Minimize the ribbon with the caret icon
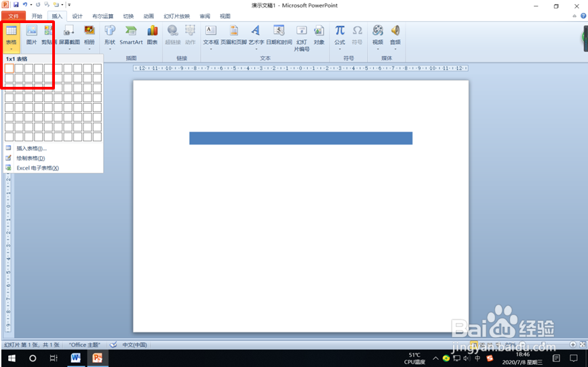Screen dimensions: 588x367 [x=574, y=16]
